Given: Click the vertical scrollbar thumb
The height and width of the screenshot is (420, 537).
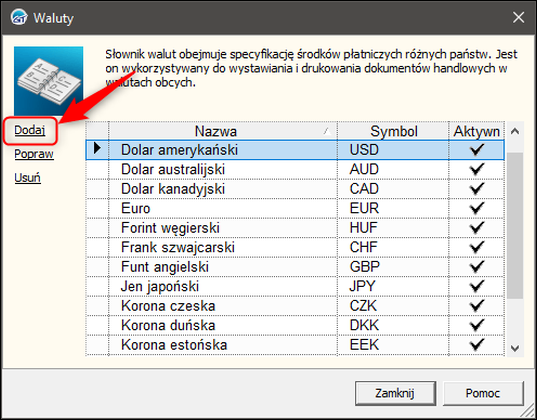Looking at the screenshot, I should pos(515,226).
